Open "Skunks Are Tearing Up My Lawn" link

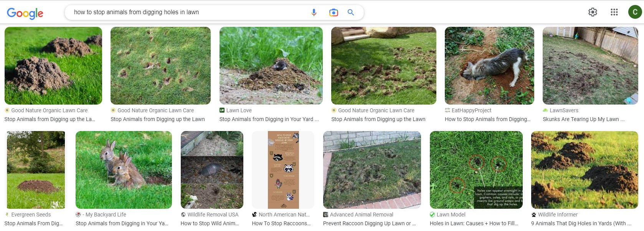(x=583, y=119)
